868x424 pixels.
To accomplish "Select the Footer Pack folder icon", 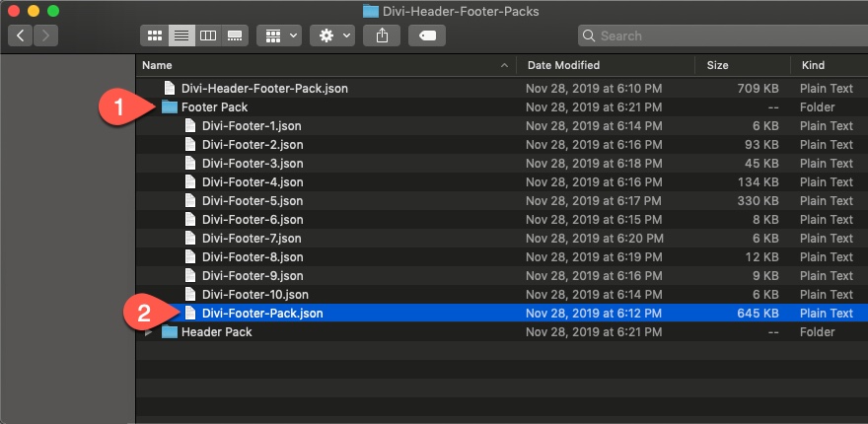I will coord(169,107).
